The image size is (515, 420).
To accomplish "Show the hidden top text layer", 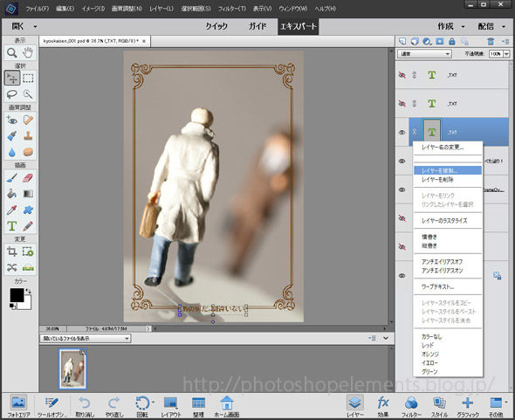I will [402, 75].
